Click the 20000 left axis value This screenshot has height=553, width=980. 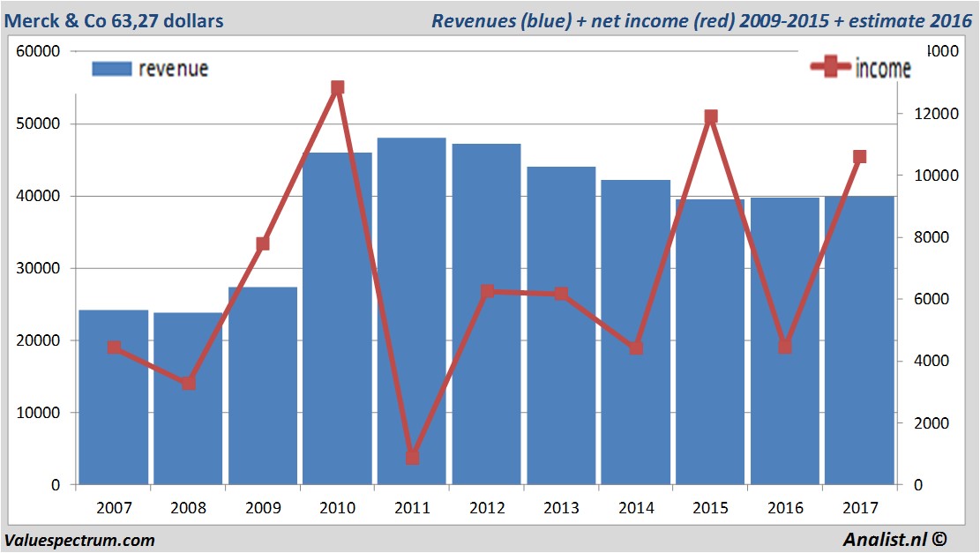38,340
